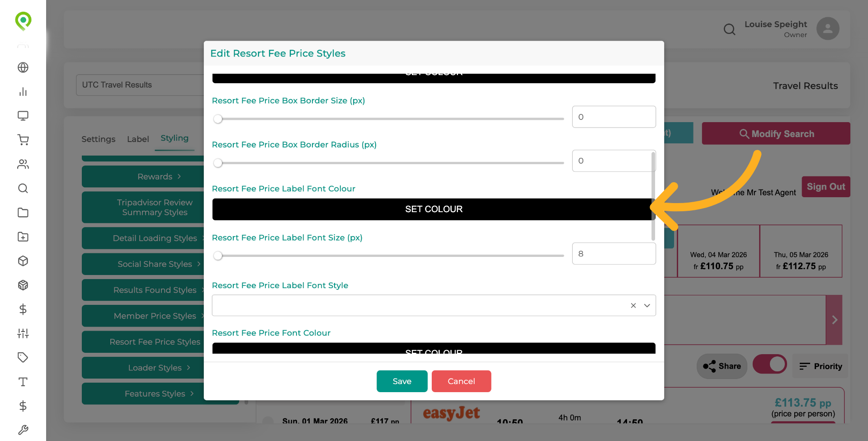This screenshot has width=868, height=441.
Task: Open the wrench tool sidebar icon
Action: (x=23, y=430)
